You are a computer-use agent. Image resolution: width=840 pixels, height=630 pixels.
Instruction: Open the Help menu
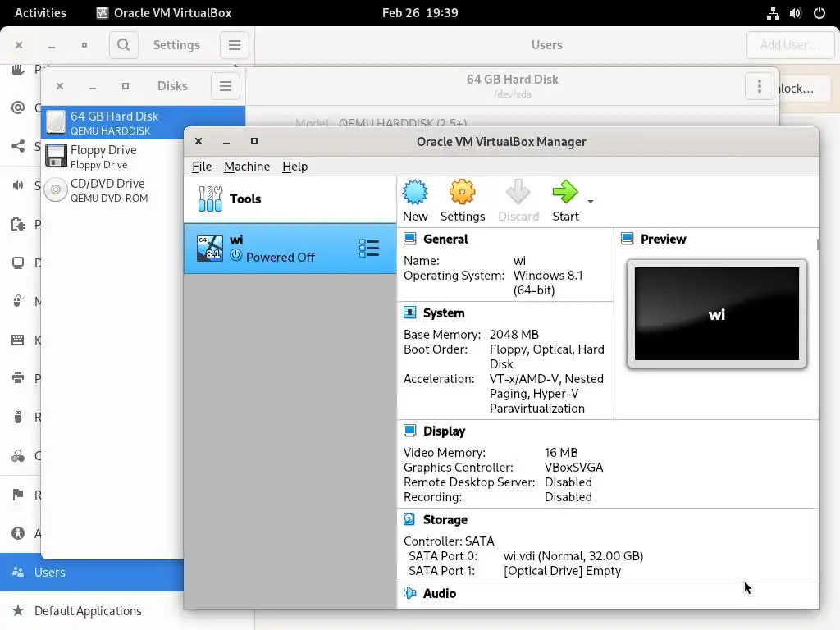point(295,167)
